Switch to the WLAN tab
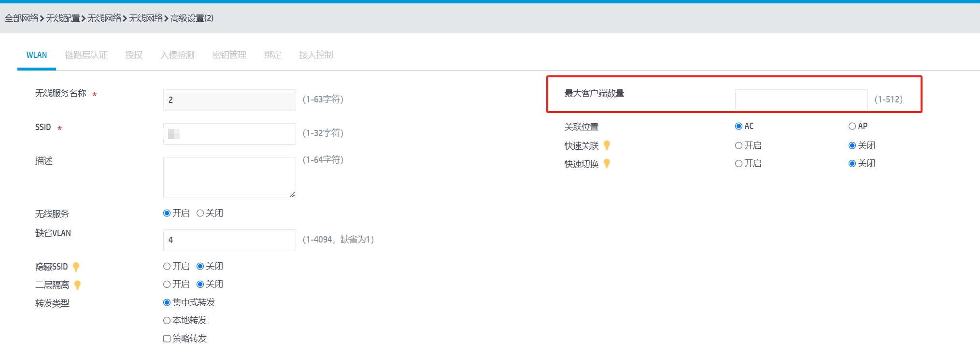 37,55
